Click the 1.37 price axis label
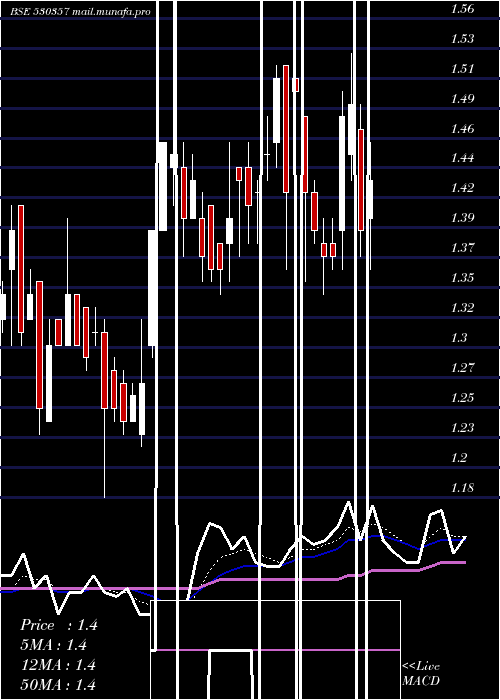500x700 pixels. click(462, 247)
